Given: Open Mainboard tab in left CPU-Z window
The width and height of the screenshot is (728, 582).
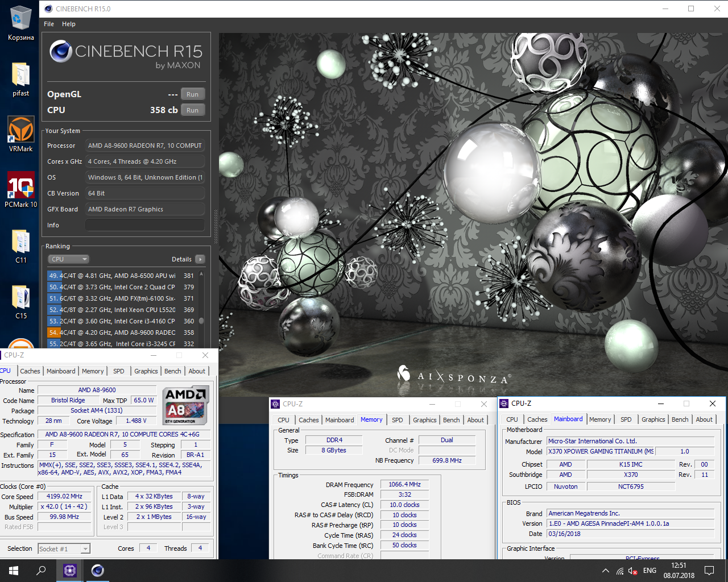Looking at the screenshot, I should (61, 371).
